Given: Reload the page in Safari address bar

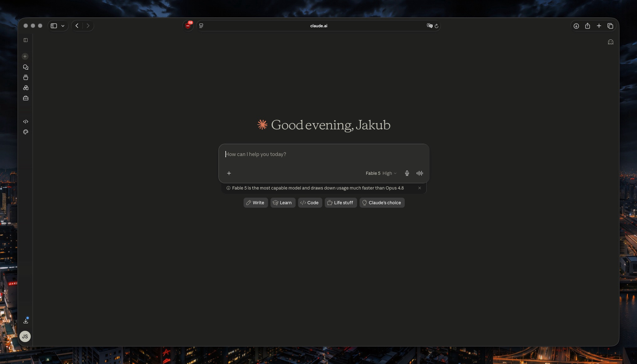Looking at the screenshot, I should pos(436,26).
